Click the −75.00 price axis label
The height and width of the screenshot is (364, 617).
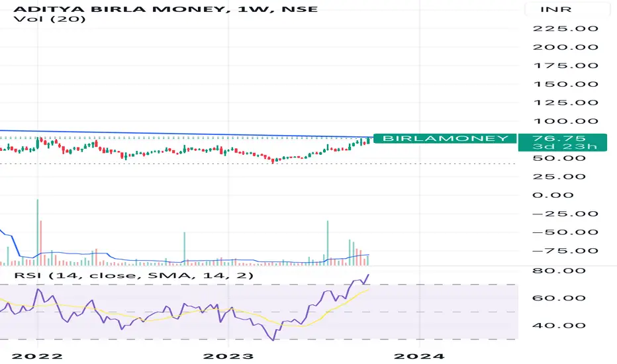coord(565,251)
